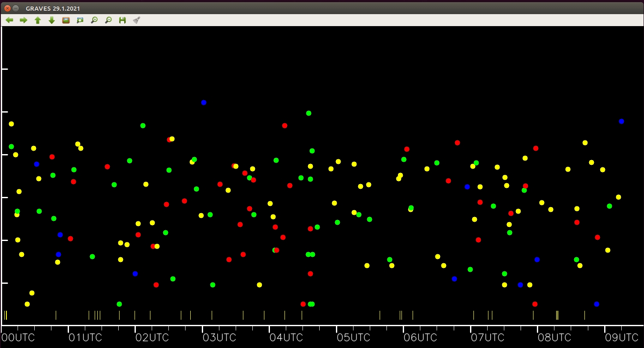Zoom out using the minus magnifier
Screen dimensions: 644x348
(x=108, y=20)
